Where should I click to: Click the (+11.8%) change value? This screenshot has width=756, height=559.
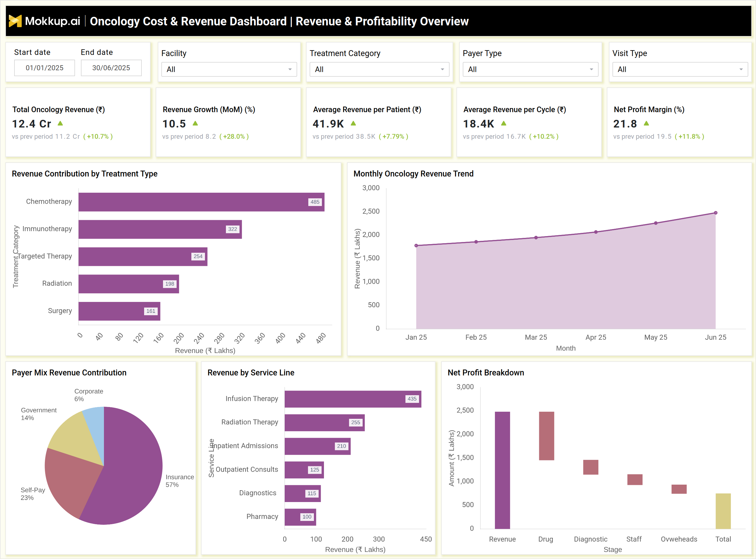690,136
